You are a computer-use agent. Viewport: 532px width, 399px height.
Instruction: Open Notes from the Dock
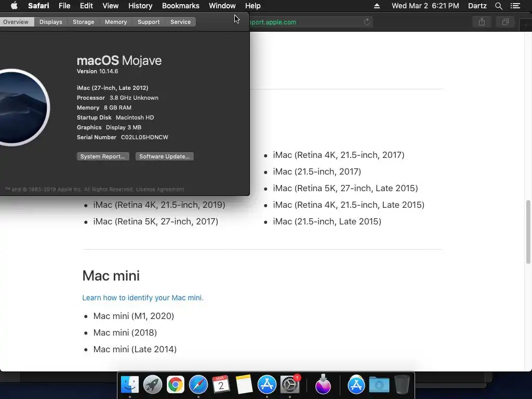(x=244, y=385)
